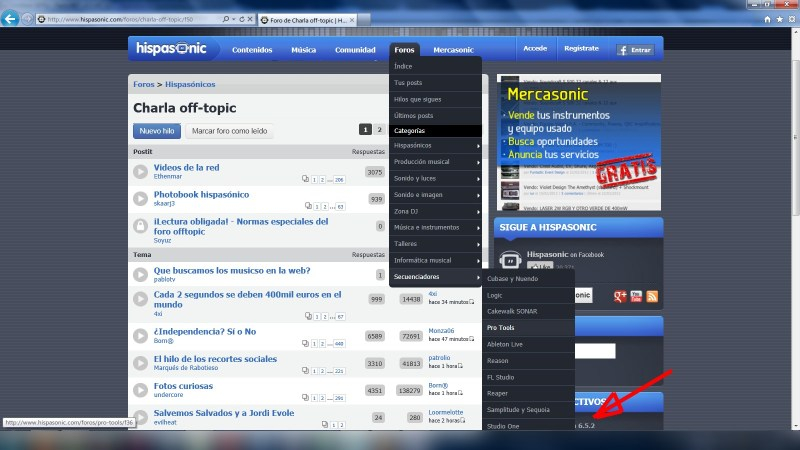Screen dimensions: 800x450
Task: Click status icon beside El hilo de los recortes
Action: (140, 363)
